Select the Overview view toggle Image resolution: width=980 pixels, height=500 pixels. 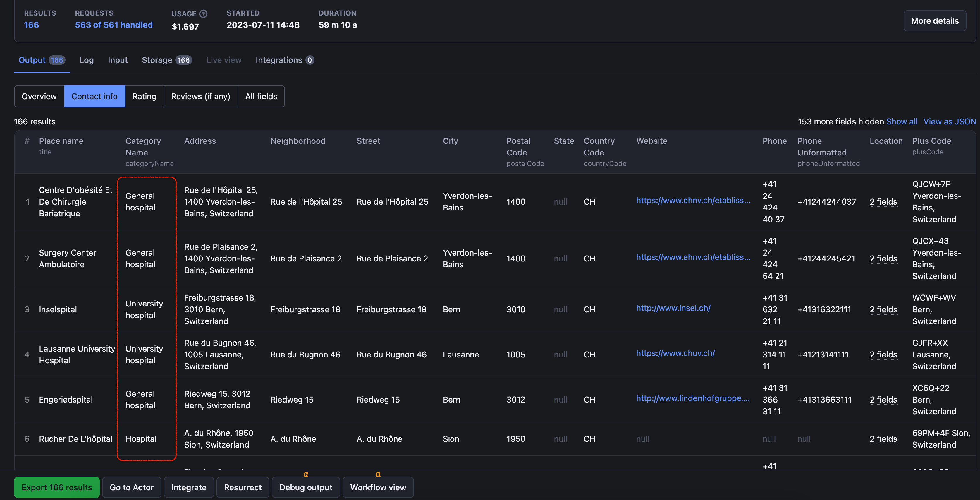click(x=39, y=96)
